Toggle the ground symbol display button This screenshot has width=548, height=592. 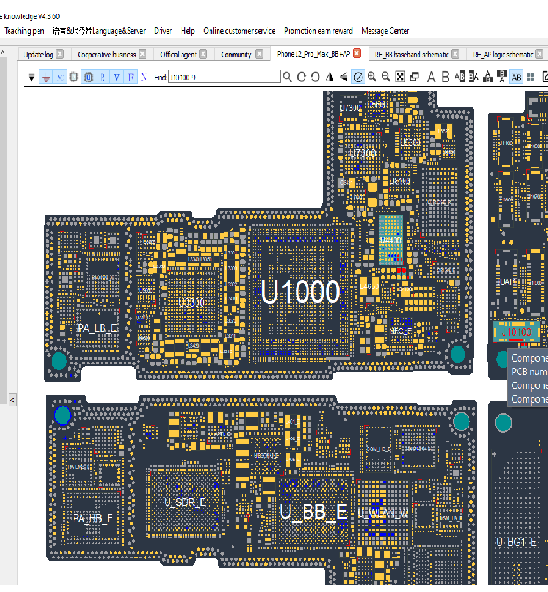[x=46, y=77]
